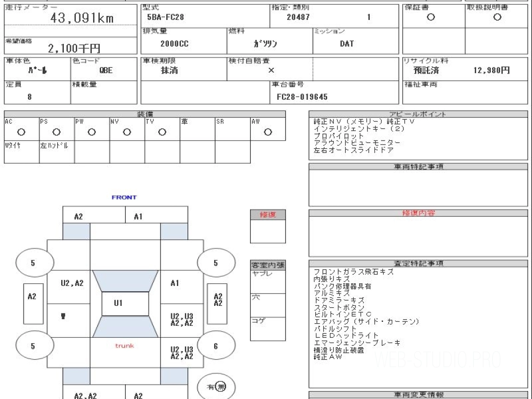The image size is (532, 399).
Task: Click the note アルミキズ
Action: point(332,293)
